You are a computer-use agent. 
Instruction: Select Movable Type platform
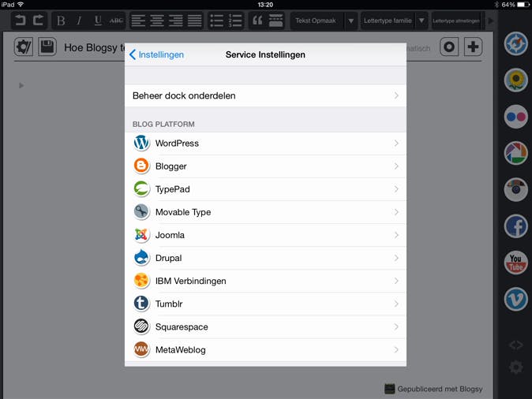coord(265,212)
